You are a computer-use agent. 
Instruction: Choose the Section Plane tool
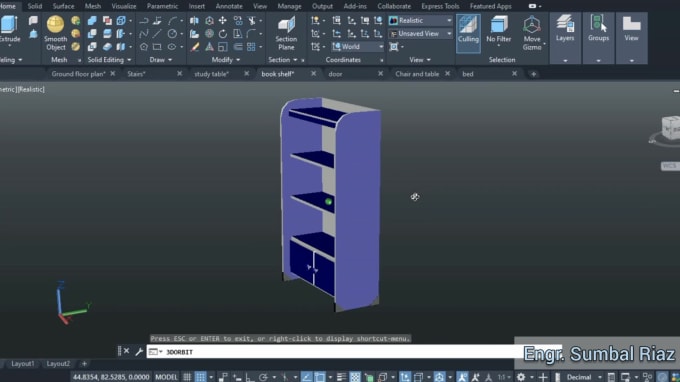tap(286, 34)
